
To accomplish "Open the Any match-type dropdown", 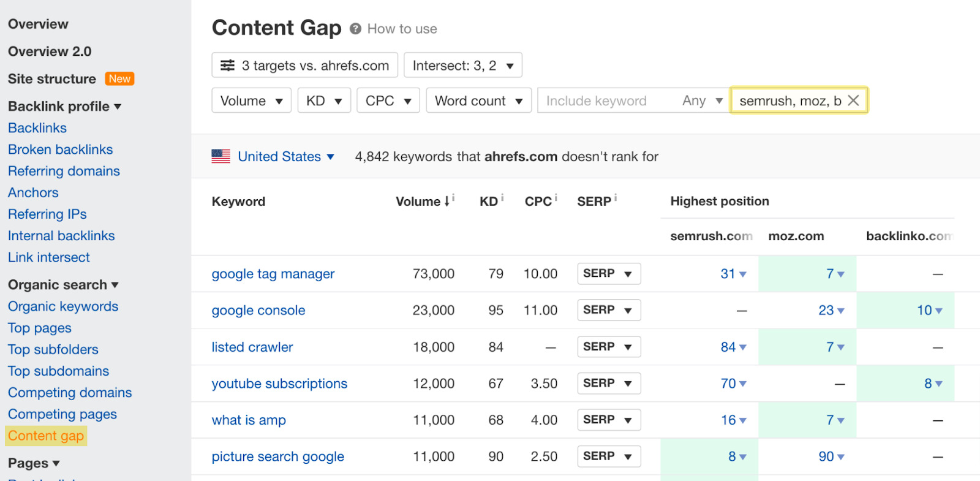I will (703, 100).
